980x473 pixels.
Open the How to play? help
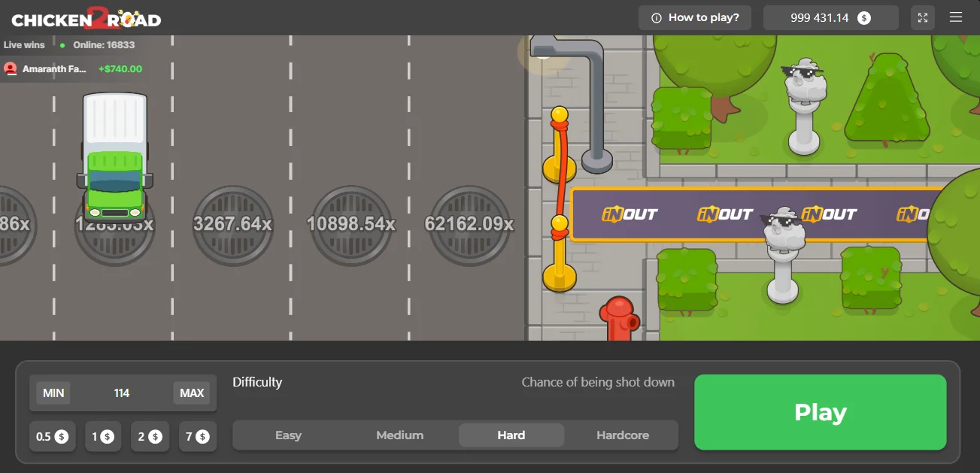coord(695,17)
